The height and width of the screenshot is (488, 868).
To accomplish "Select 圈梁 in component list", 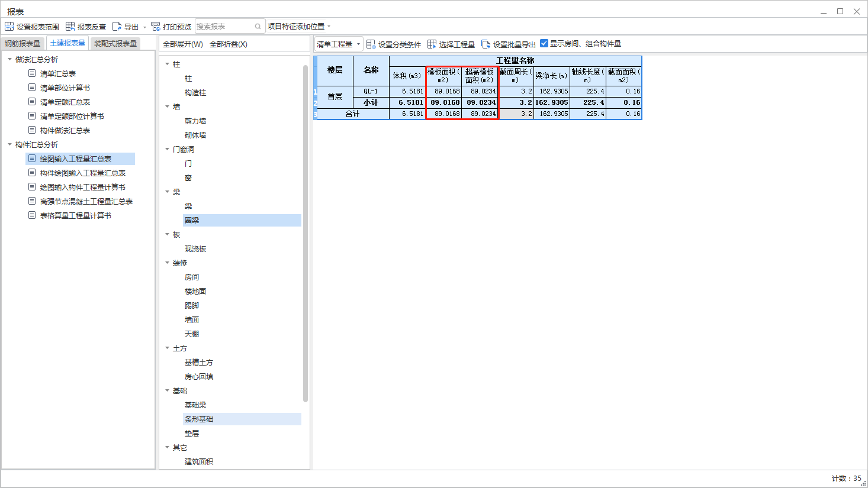I will pos(242,220).
